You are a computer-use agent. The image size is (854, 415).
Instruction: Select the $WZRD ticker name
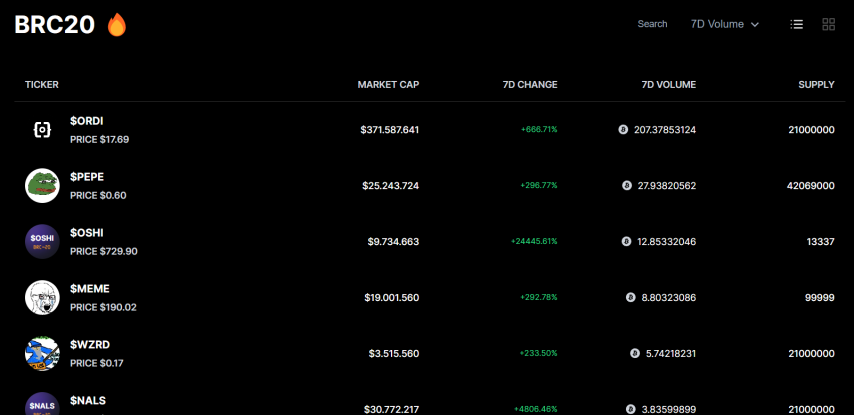88,345
